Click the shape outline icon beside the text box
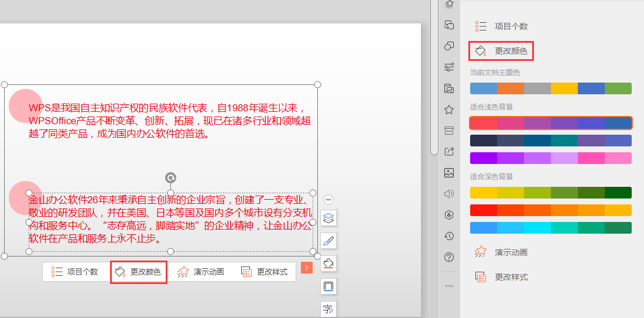This screenshot has height=318, width=644. [328, 286]
